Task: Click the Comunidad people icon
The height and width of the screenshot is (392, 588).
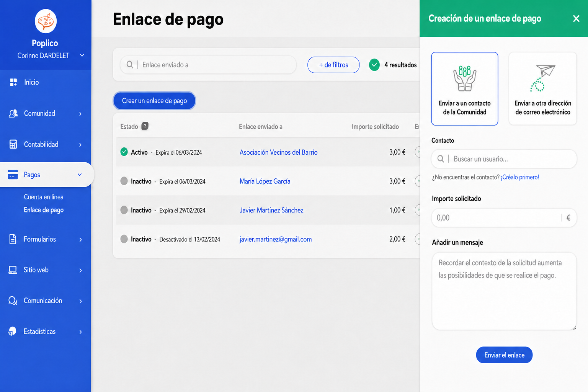Action: [x=13, y=113]
